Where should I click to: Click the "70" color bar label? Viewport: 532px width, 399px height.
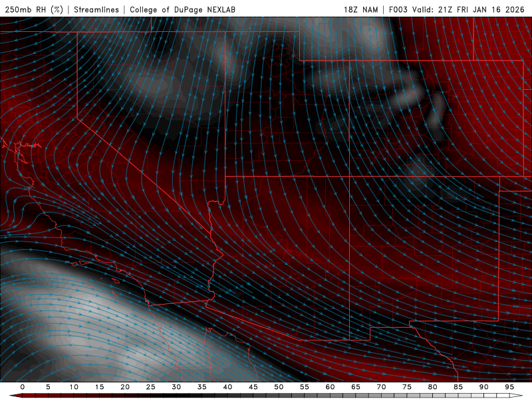[x=381, y=387]
